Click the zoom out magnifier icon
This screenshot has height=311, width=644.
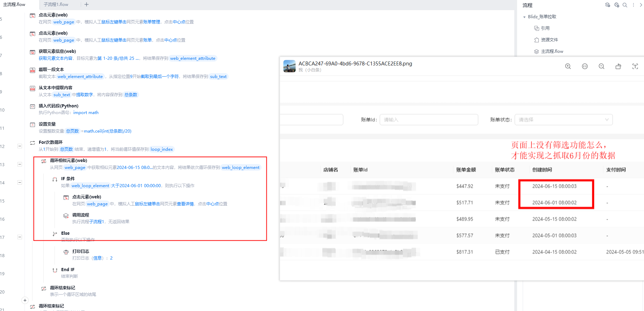601,66
